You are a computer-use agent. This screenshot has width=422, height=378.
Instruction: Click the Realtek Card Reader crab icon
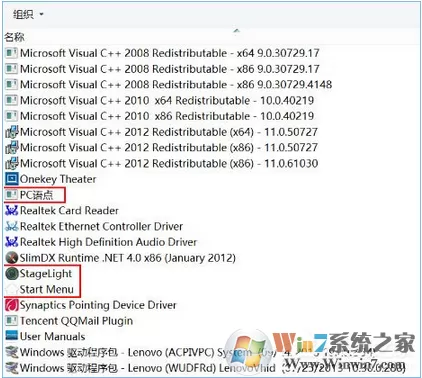(x=11, y=210)
